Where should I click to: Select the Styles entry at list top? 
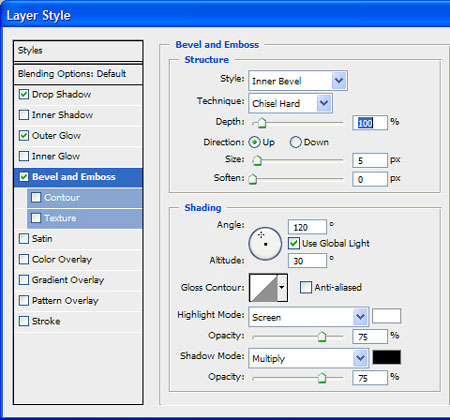[x=78, y=51]
